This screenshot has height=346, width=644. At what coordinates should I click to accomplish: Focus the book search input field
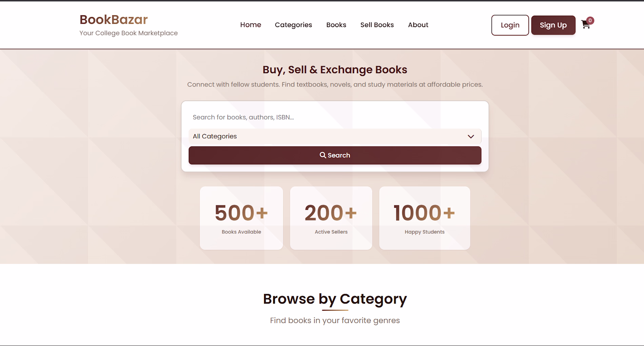(335, 117)
